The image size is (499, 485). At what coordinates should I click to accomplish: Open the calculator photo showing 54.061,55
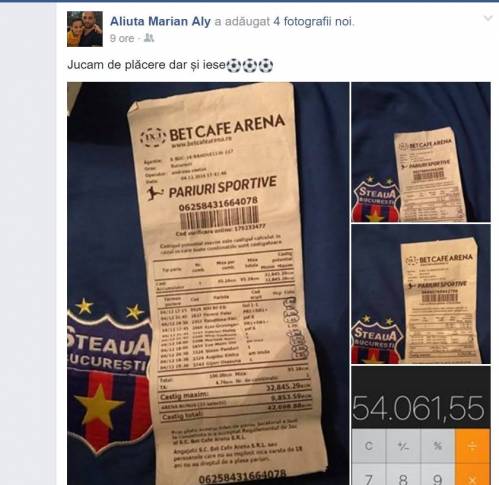421,425
